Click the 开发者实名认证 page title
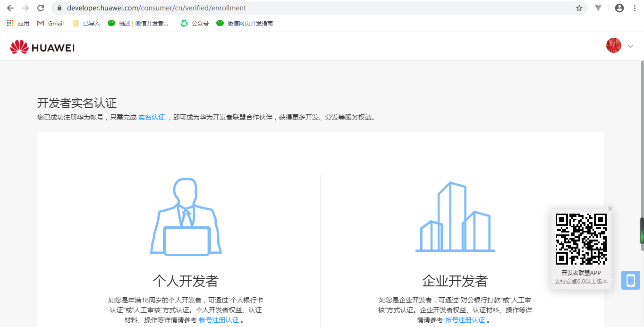Viewport: 644px width, 327px height. (x=77, y=103)
